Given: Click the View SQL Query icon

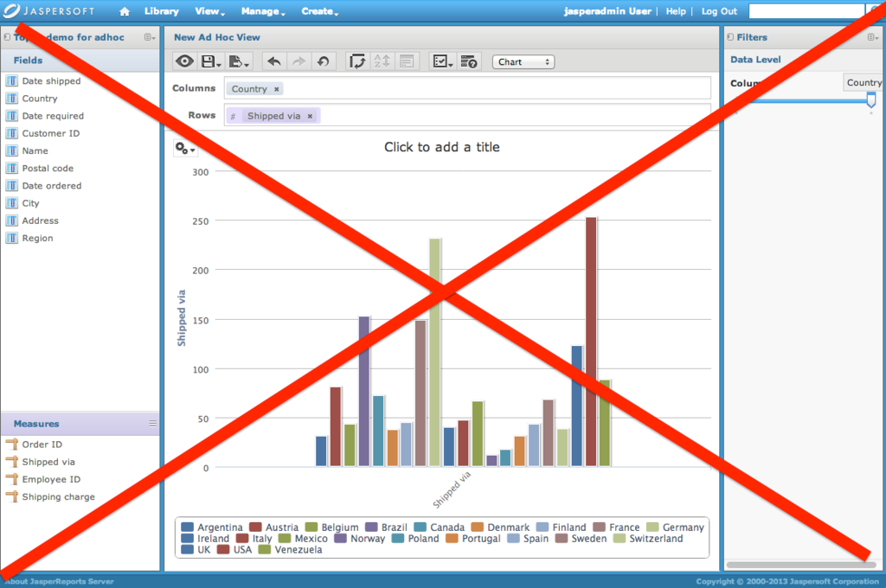Looking at the screenshot, I should [x=468, y=61].
